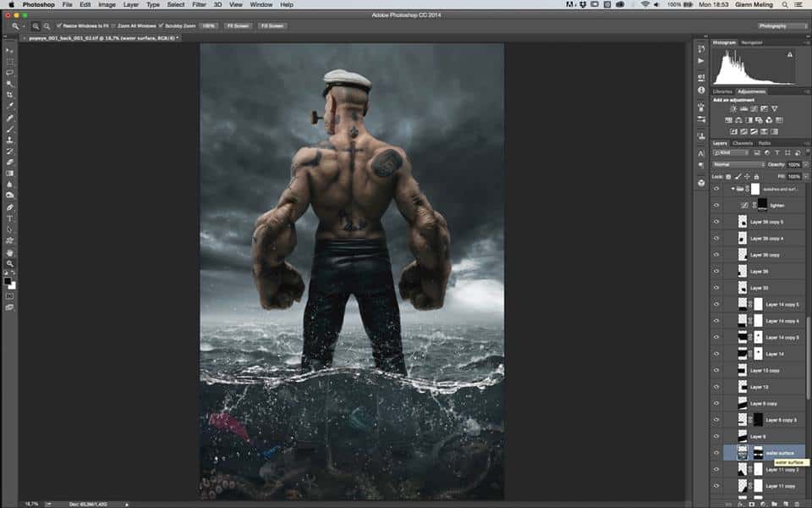Select the Hand tool
The width and height of the screenshot is (812, 508).
[9, 252]
